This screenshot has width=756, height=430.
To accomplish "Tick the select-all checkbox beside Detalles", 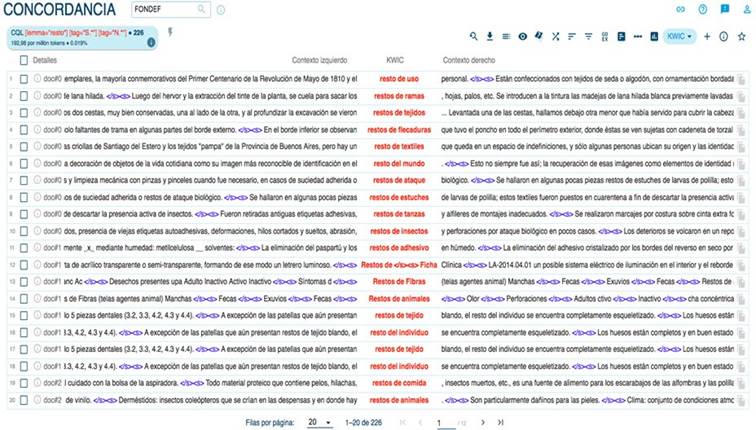I will click(22, 60).
